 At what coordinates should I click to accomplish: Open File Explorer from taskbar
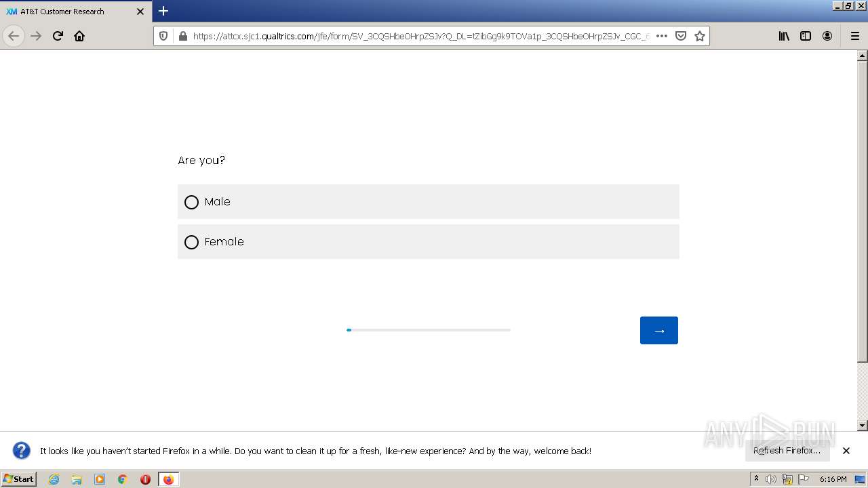[x=77, y=479]
